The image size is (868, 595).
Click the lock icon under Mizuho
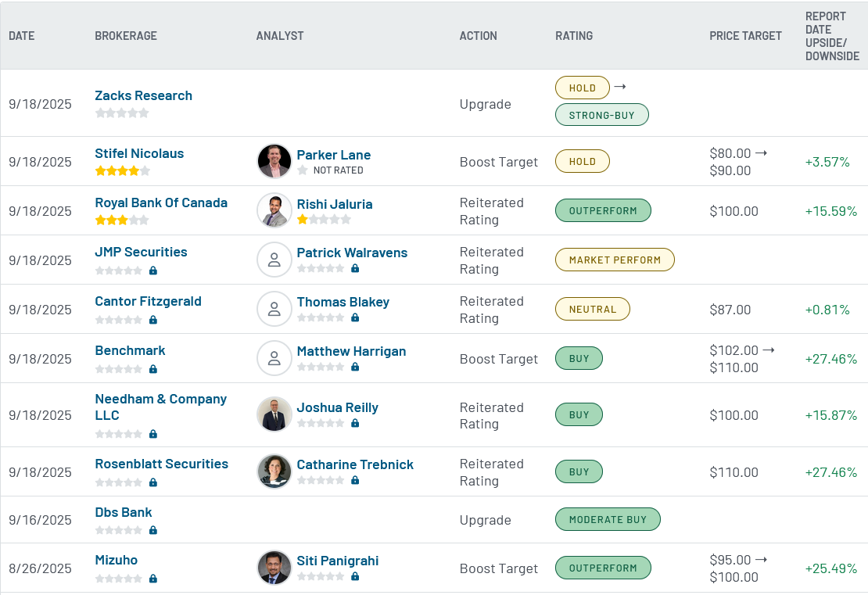(153, 579)
